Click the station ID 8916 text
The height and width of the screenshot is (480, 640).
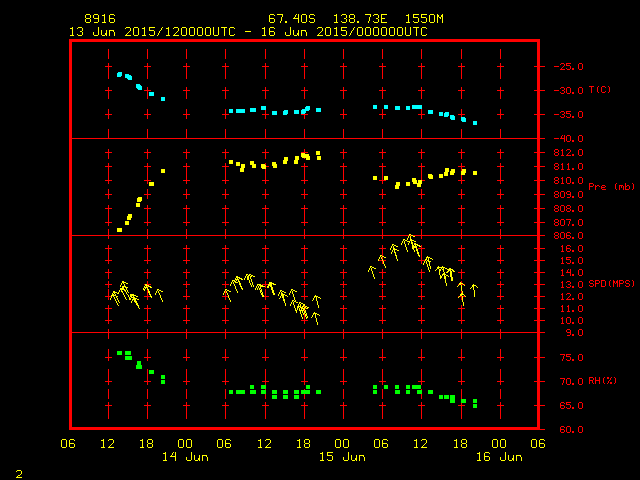coord(99,19)
